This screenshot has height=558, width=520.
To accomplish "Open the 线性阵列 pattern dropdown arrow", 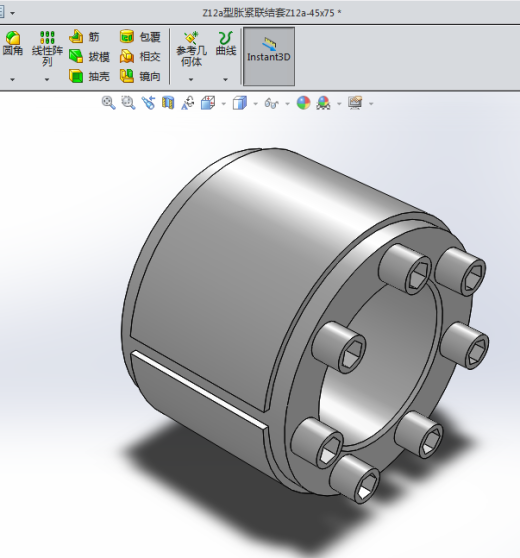I will (x=47, y=79).
